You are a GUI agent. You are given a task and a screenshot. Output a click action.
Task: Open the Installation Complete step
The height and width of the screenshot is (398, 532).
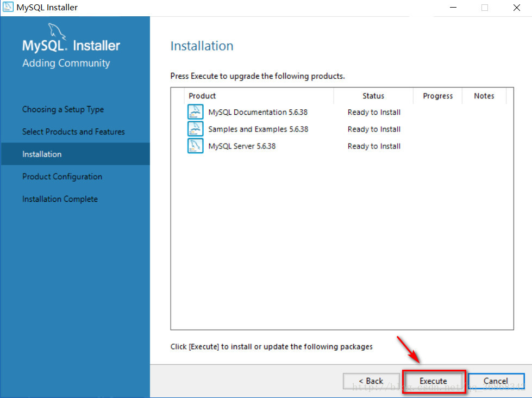[60, 199]
